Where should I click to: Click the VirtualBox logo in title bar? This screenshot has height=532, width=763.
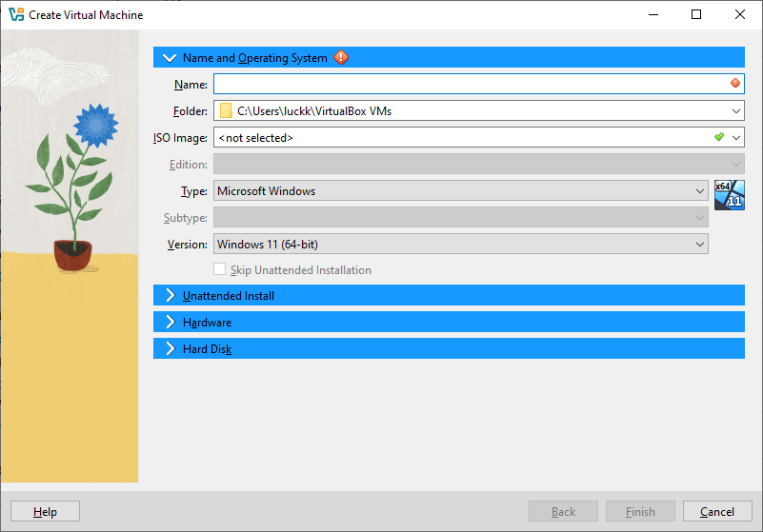coord(15,15)
